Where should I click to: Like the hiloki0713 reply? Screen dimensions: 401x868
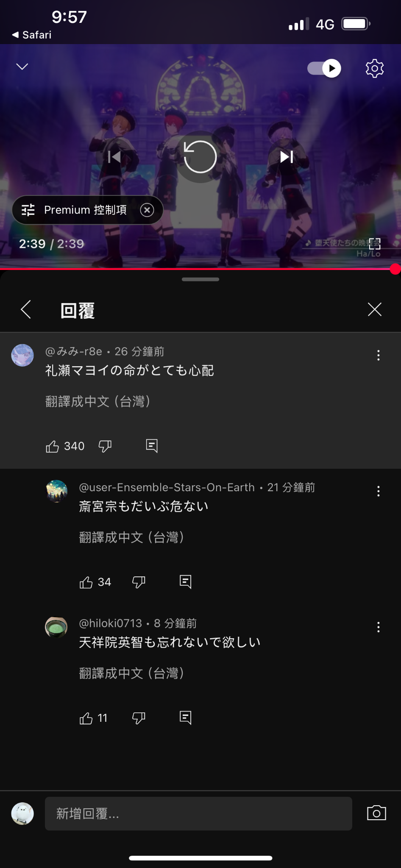86,718
